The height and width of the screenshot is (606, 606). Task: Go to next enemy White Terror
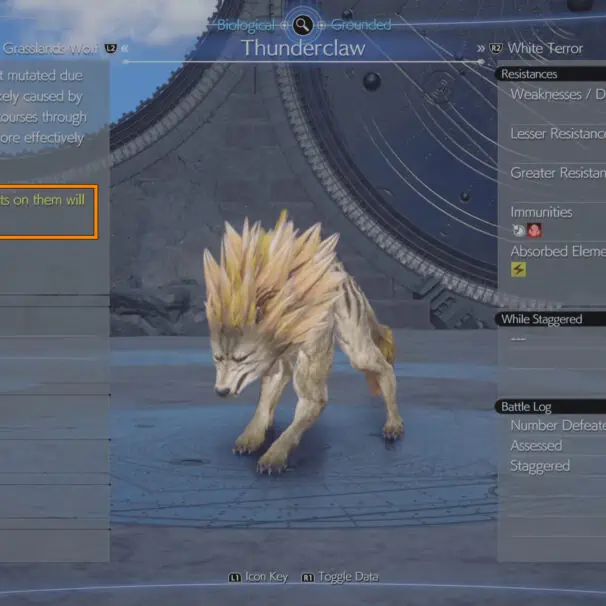click(545, 49)
